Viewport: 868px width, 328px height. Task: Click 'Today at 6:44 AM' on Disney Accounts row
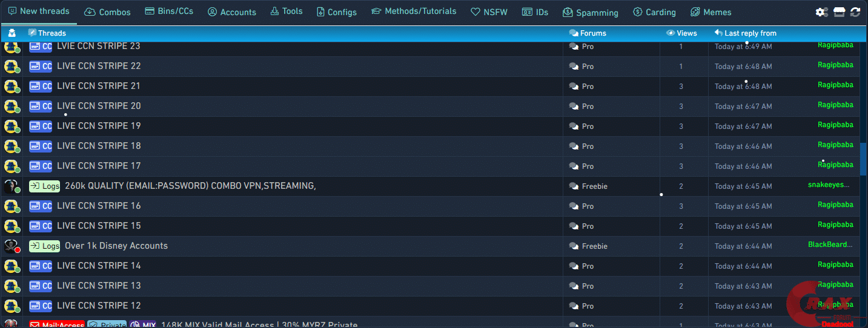click(743, 246)
